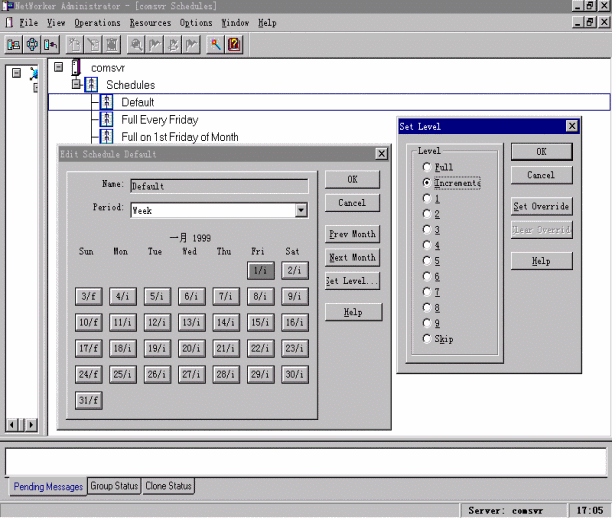
Task: Click the schedule icon beside Full Every Friday
Action: pyautogui.click(x=106, y=119)
